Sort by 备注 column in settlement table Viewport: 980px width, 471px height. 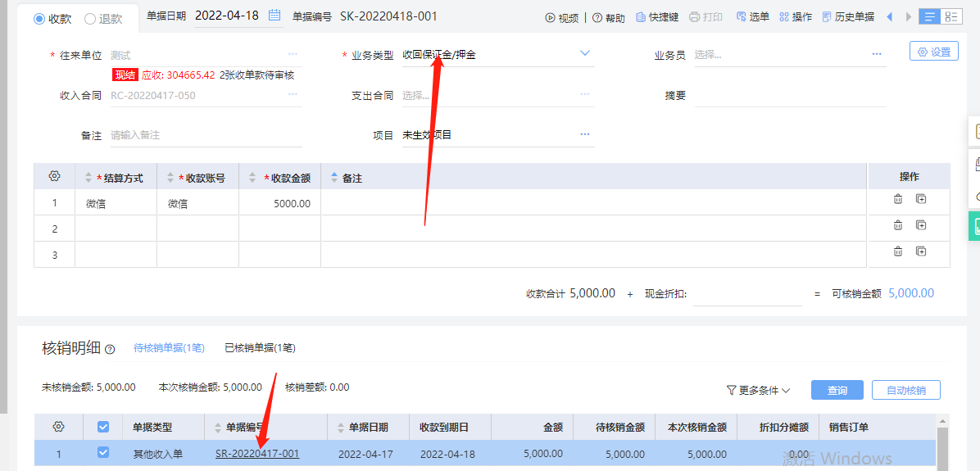333,178
